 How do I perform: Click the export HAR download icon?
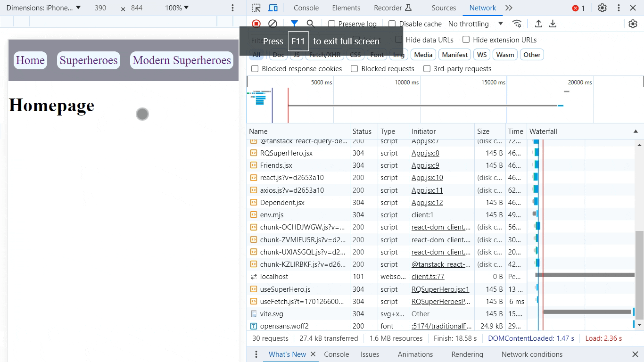553,24
